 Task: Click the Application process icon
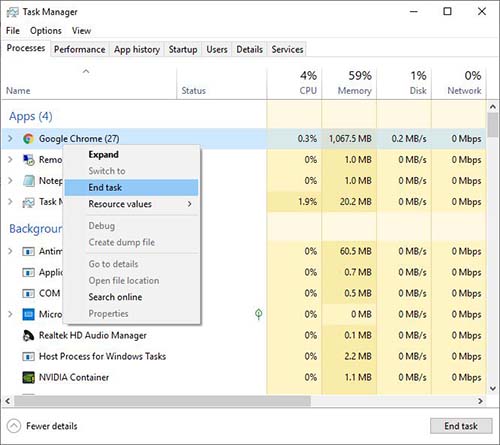point(28,272)
